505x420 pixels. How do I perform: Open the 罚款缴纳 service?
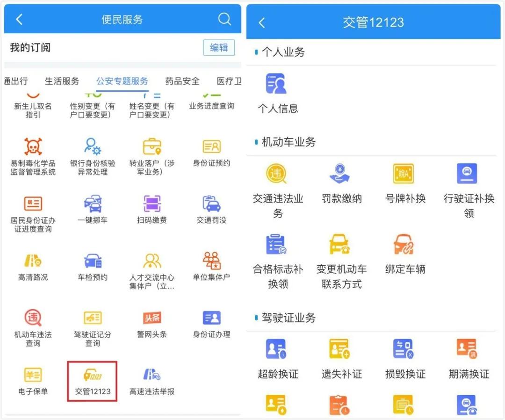(339, 182)
